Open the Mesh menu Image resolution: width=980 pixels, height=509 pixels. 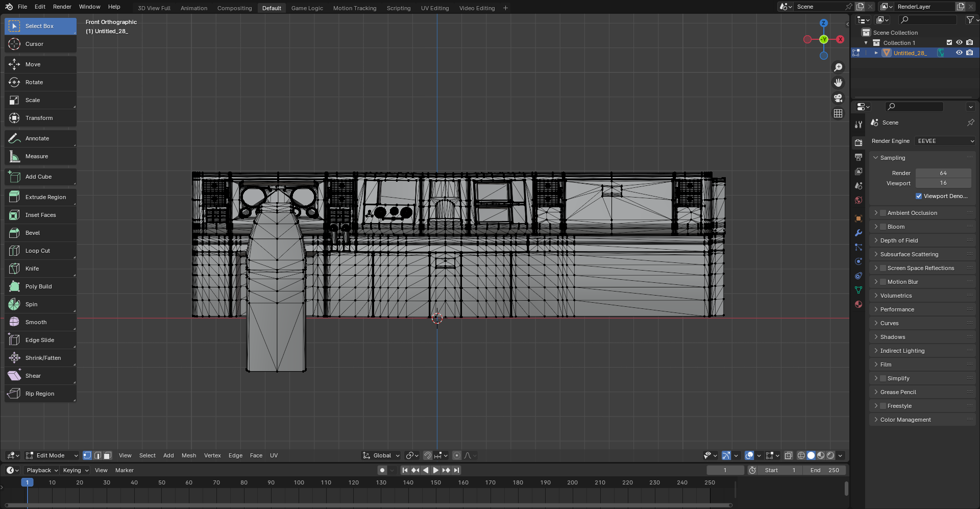(189, 455)
